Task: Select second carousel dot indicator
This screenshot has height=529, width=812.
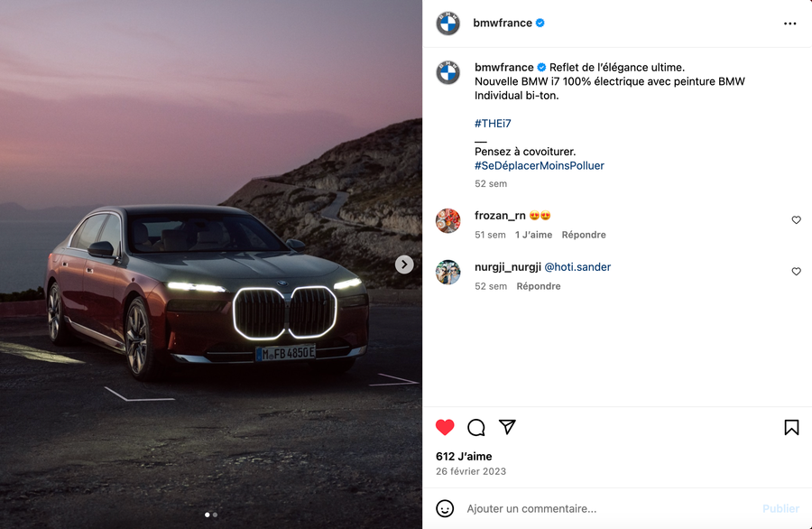Action: (x=216, y=515)
